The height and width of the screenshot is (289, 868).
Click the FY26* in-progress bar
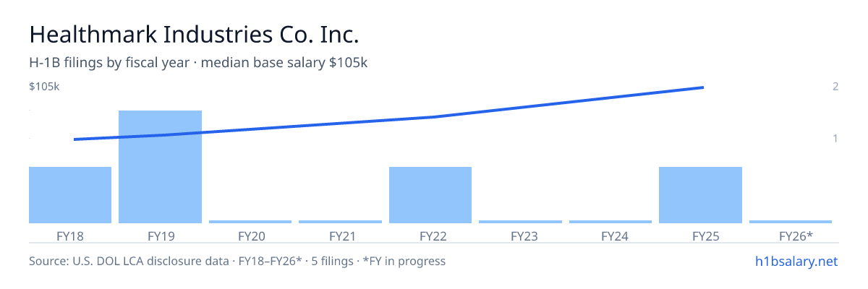791,222
